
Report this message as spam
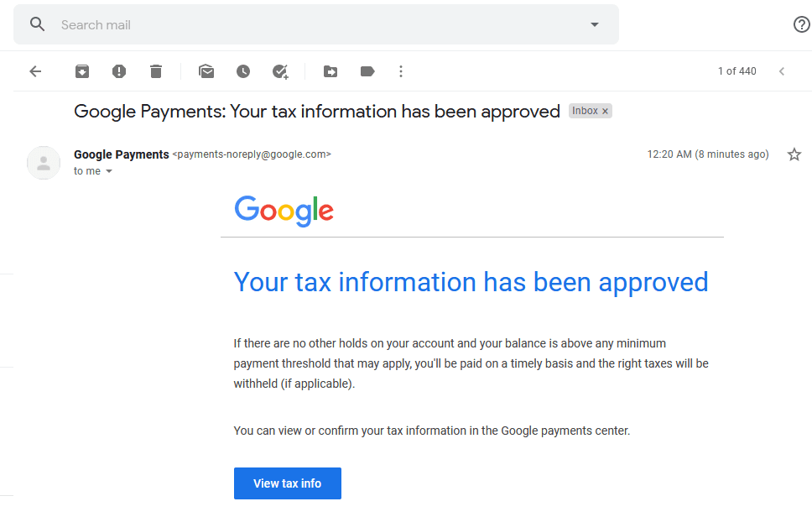pos(119,71)
